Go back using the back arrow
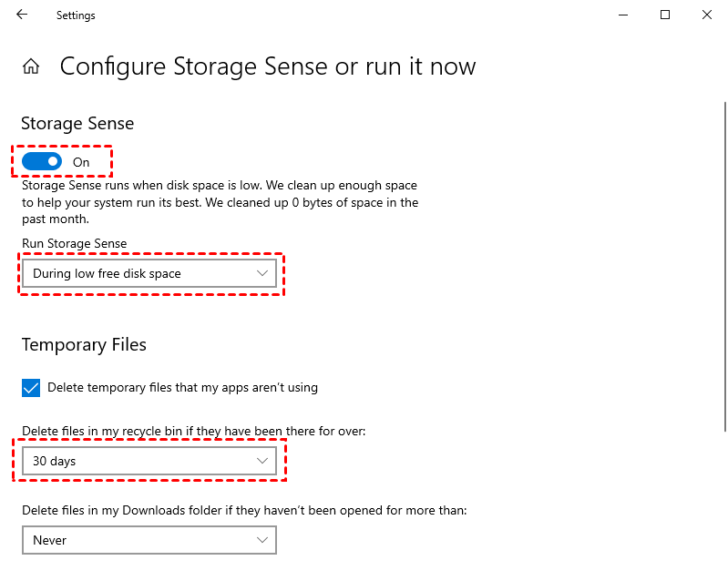 [x=22, y=15]
